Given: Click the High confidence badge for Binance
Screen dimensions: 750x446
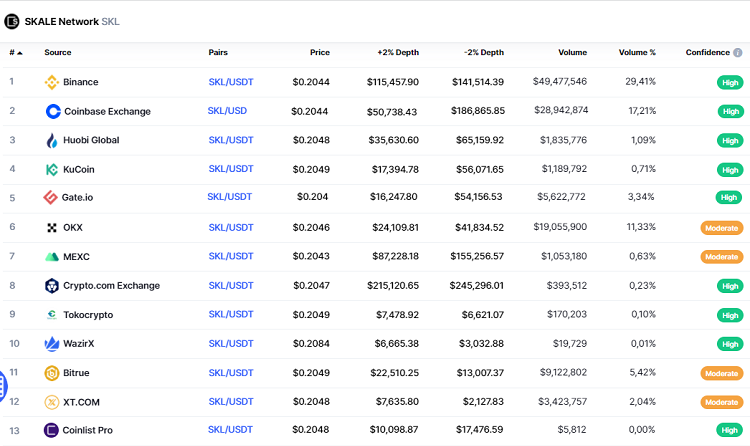Looking at the screenshot, I should tap(730, 82).
